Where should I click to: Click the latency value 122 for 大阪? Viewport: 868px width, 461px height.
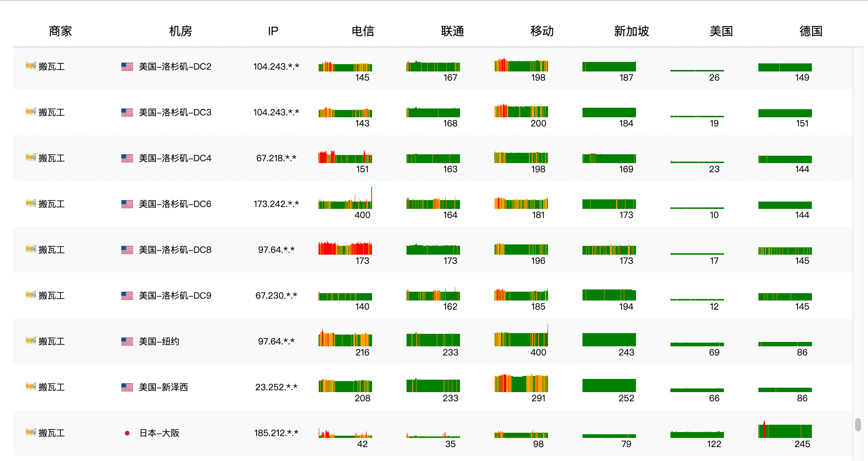tap(714, 444)
